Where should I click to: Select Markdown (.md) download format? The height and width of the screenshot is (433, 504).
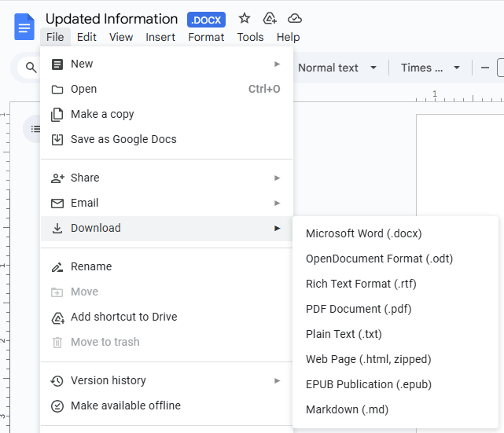coord(347,409)
